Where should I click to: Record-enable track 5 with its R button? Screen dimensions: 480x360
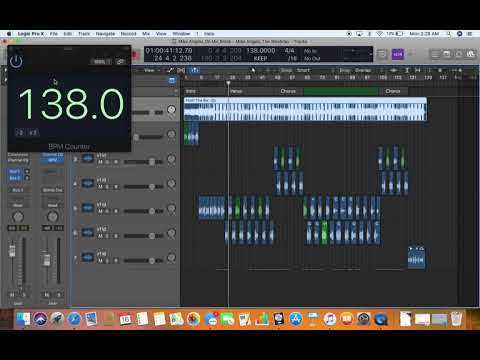115,211
